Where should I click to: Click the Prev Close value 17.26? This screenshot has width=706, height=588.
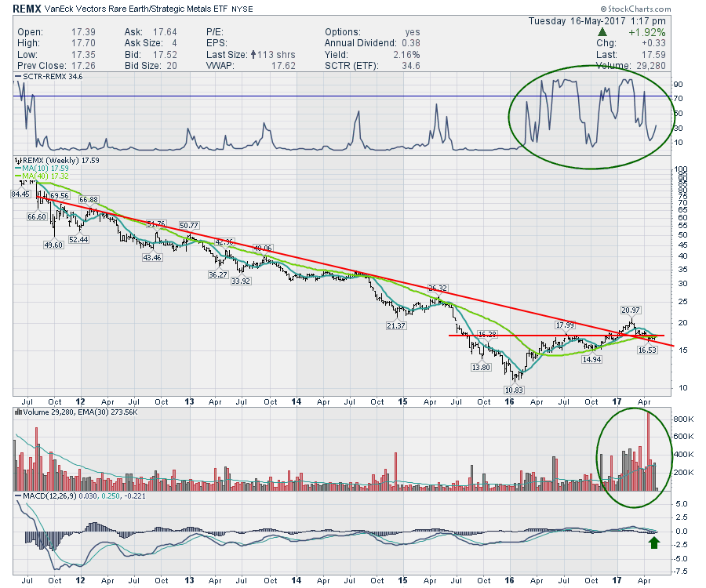(83, 66)
